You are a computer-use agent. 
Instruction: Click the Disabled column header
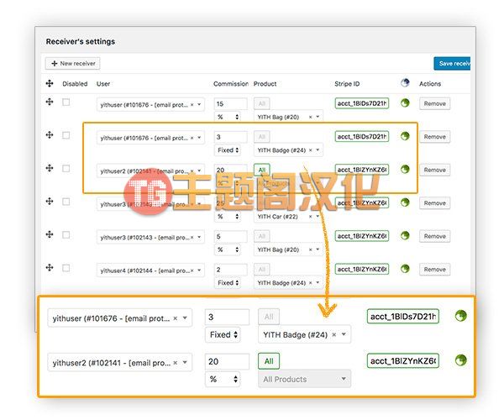75,83
